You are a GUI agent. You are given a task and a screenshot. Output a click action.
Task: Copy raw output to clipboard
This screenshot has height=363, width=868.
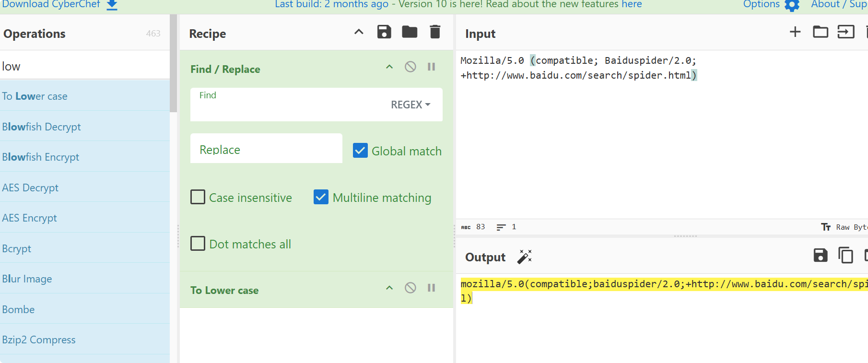[x=845, y=255]
